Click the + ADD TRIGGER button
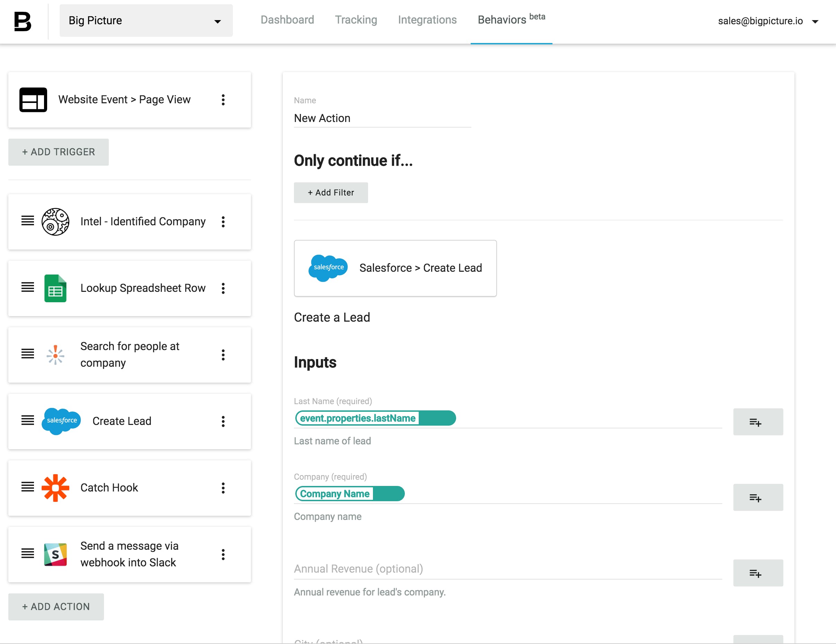This screenshot has width=836, height=644. (59, 152)
